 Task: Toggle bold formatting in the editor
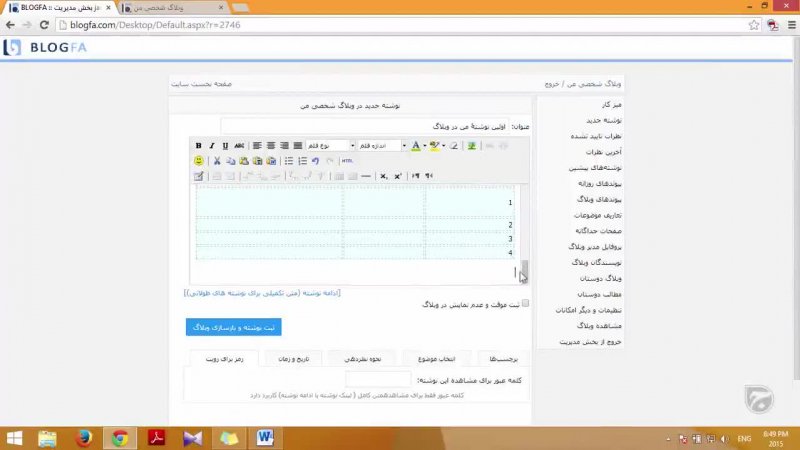tap(198, 146)
